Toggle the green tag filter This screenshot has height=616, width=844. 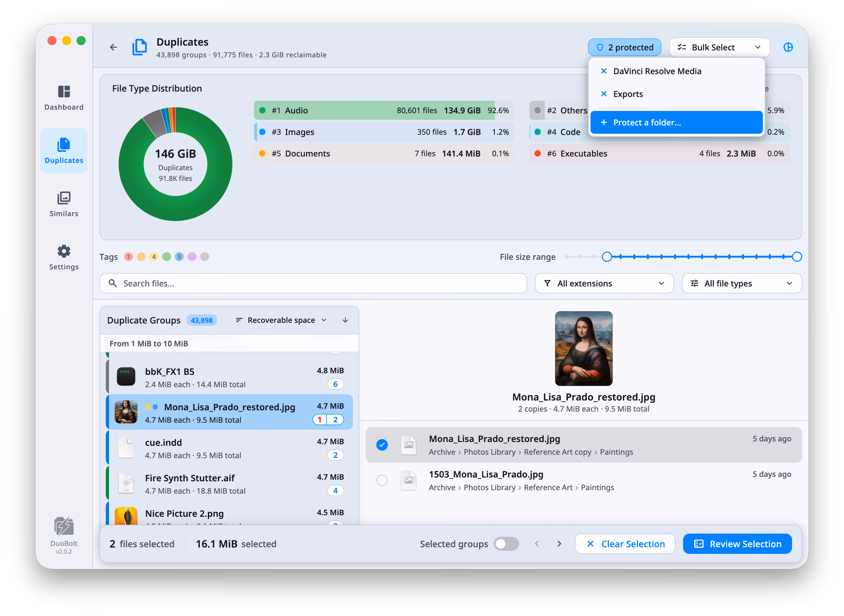[167, 257]
